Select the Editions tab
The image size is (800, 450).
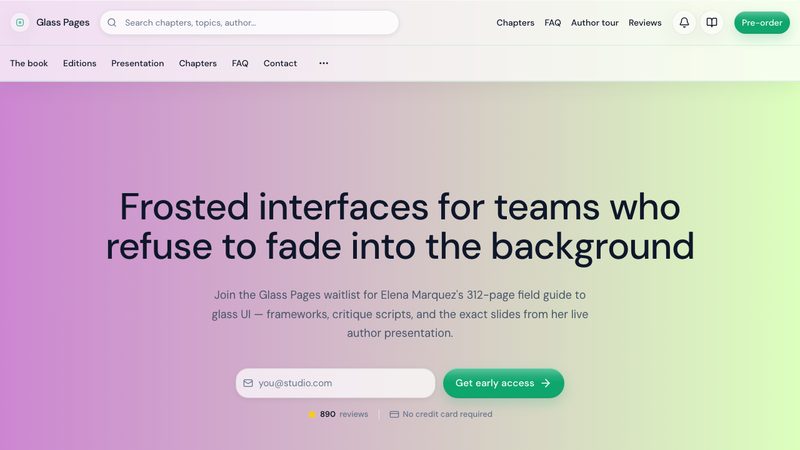80,63
